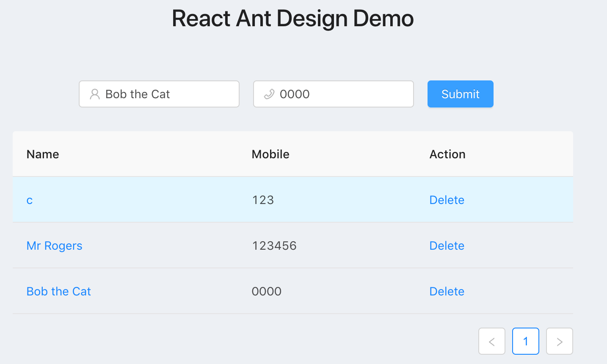Click the mobile input containing 0000

point(333,94)
